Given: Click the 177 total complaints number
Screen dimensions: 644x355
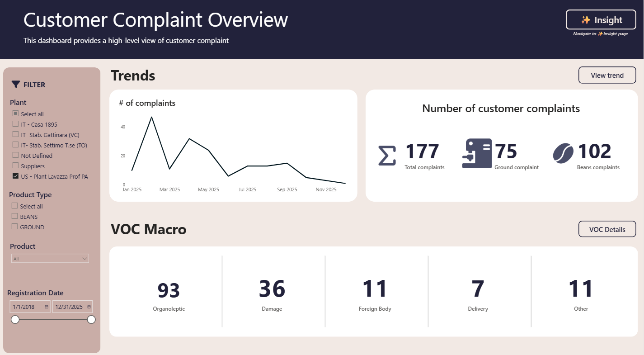Looking at the screenshot, I should pyautogui.click(x=422, y=151).
